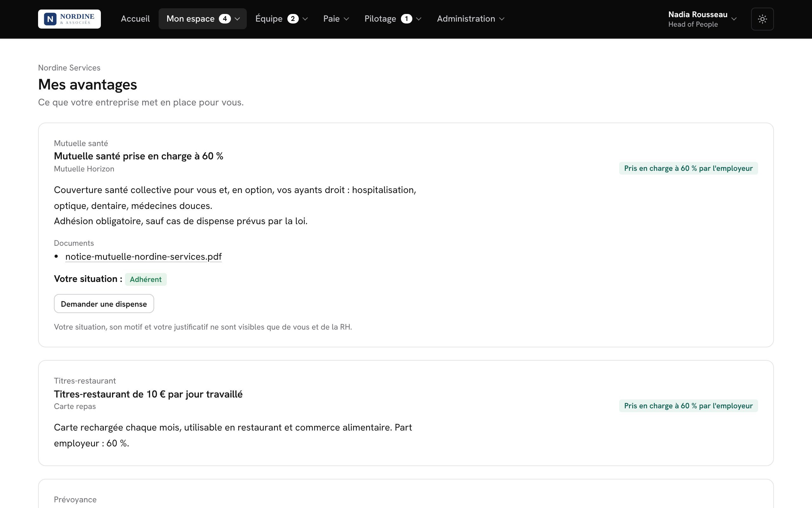Viewport: 812px width, 508px height.
Task: Open the Accueil page
Action: tap(135, 19)
